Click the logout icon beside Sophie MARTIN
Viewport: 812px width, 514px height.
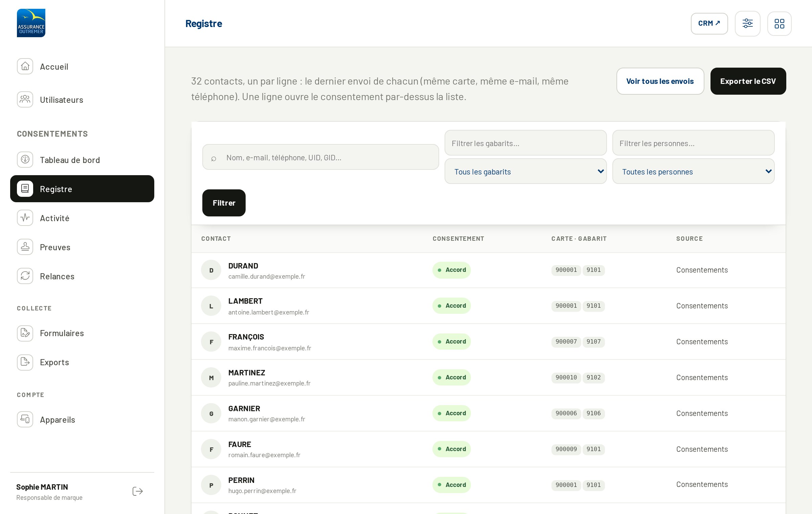tap(138, 491)
